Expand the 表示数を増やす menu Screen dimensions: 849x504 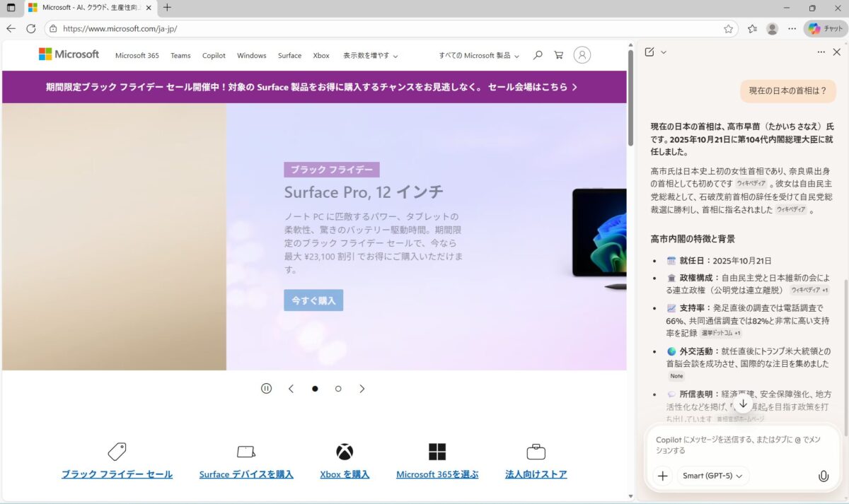[x=370, y=55]
